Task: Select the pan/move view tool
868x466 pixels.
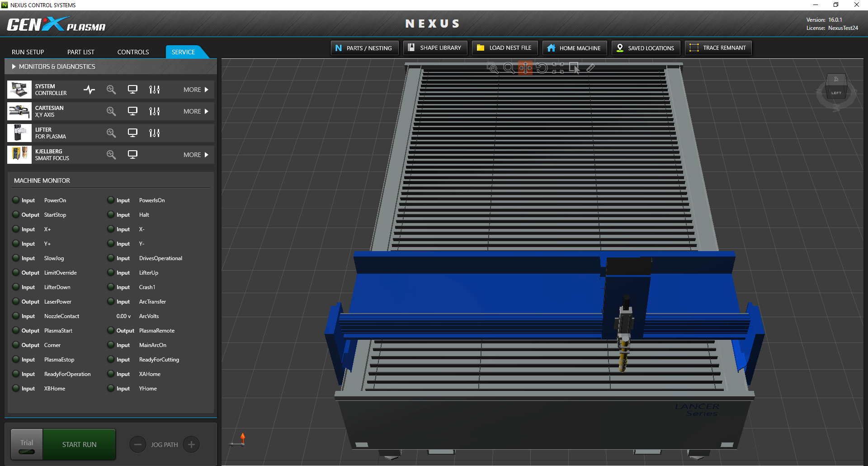Action: pyautogui.click(x=525, y=68)
